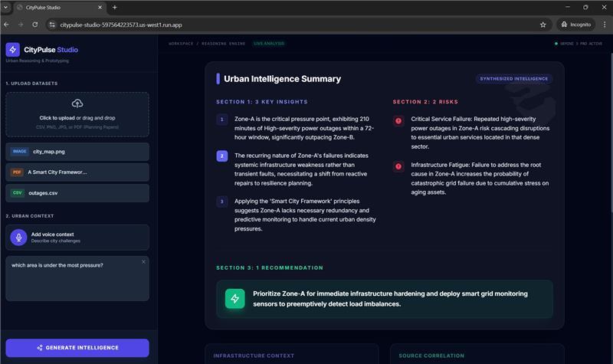
Task: Click insight number 2 badge
Action: click(x=221, y=156)
